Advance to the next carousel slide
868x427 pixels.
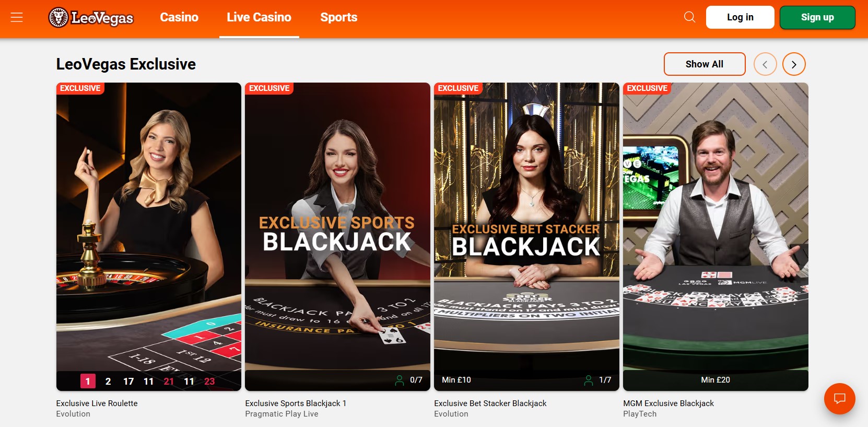(x=794, y=64)
